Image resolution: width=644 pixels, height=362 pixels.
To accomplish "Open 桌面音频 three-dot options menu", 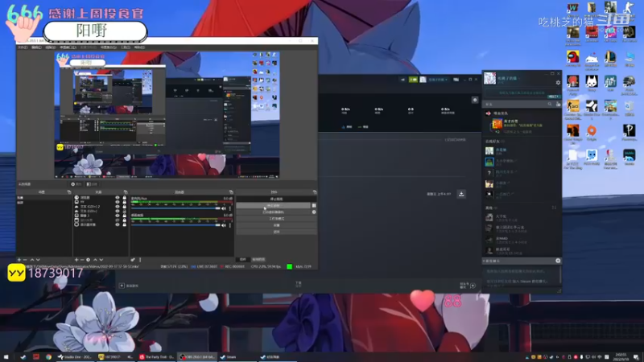I will pyautogui.click(x=230, y=225).
